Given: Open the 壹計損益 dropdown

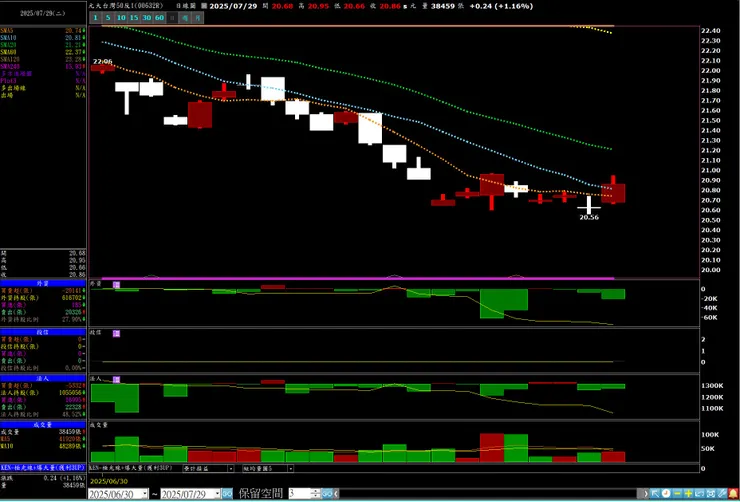Looking at the screenshot, I should 231,469.
